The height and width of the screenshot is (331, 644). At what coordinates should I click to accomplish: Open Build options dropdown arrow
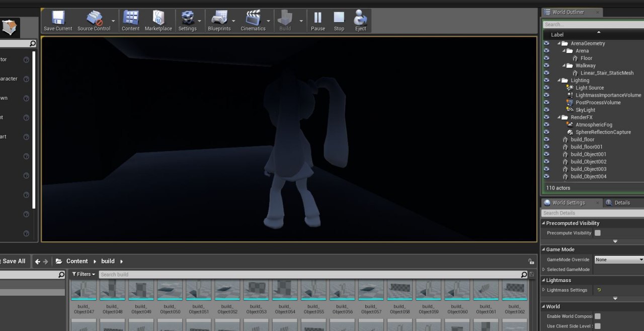301,21
